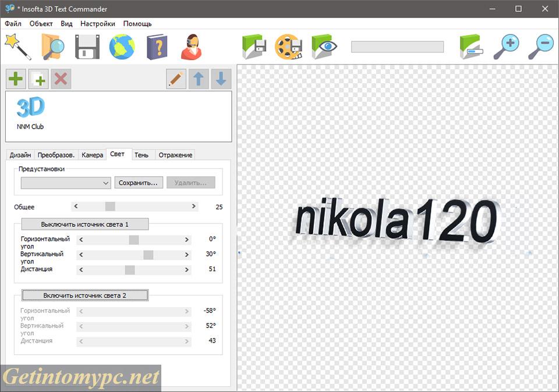The width and height of the screenshot is (559, 392).
Task: Open preview using the eye icon
Action: pos(324,45)
